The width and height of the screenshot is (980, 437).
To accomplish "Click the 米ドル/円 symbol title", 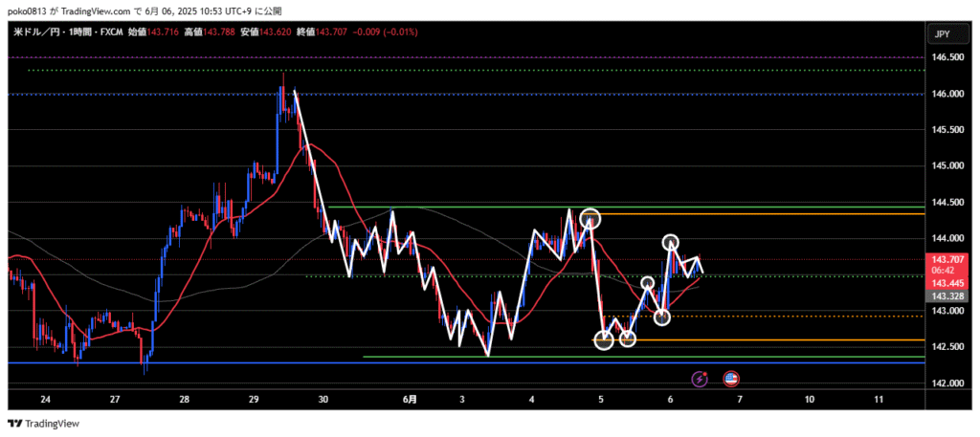I will (x=32, y=33).
